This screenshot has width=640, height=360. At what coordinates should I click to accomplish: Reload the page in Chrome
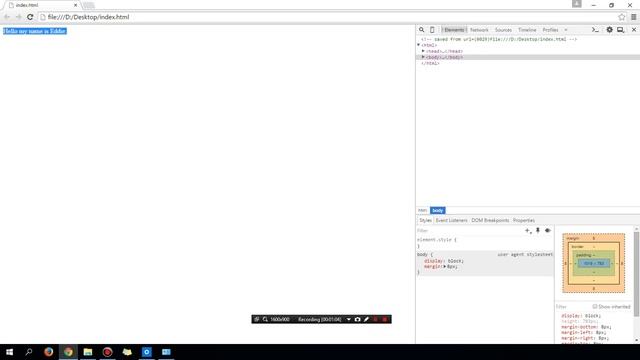click(x=30, y=17)
